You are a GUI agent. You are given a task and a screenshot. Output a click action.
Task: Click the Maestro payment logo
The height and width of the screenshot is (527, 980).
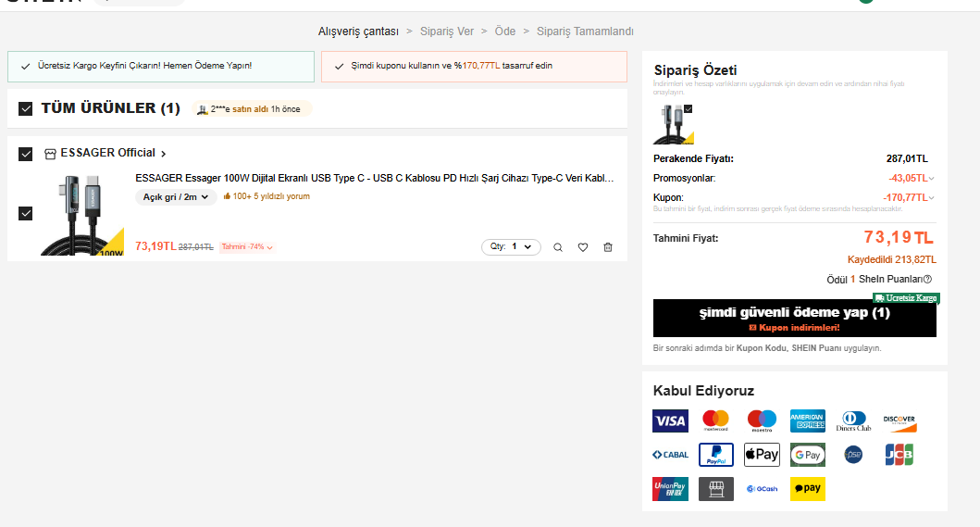tap(762, 420)
